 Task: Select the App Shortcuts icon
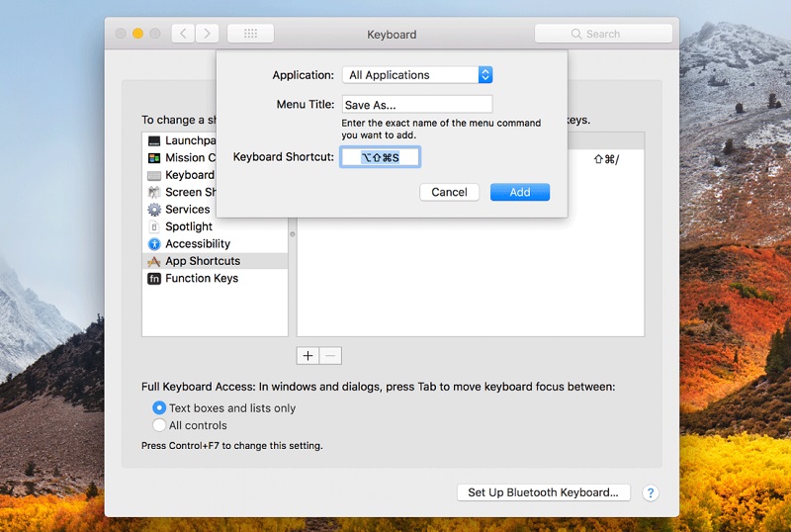click(154, 261)
